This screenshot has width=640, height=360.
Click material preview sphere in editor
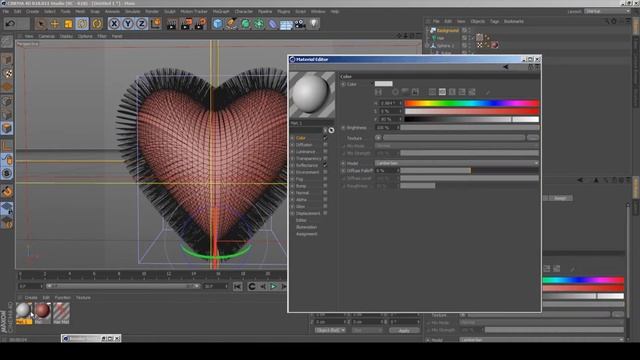[312, 95]
